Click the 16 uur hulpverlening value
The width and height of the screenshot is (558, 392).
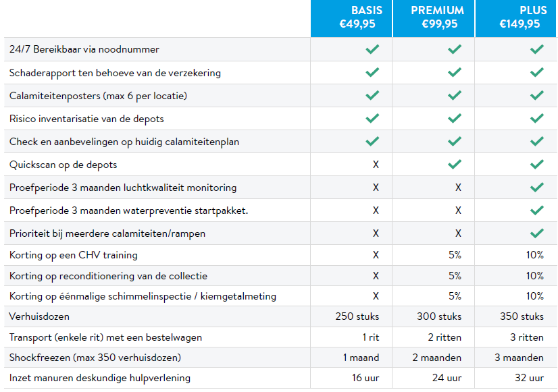(365, 378)
